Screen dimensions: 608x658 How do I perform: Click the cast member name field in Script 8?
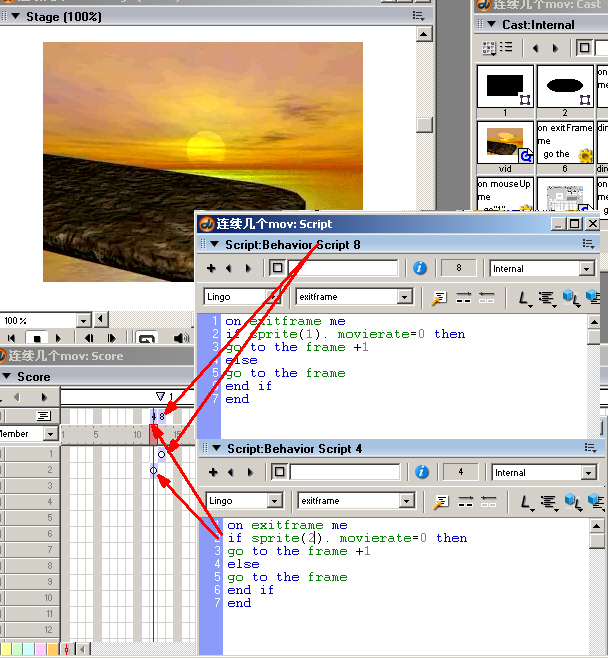pos(343,268)
